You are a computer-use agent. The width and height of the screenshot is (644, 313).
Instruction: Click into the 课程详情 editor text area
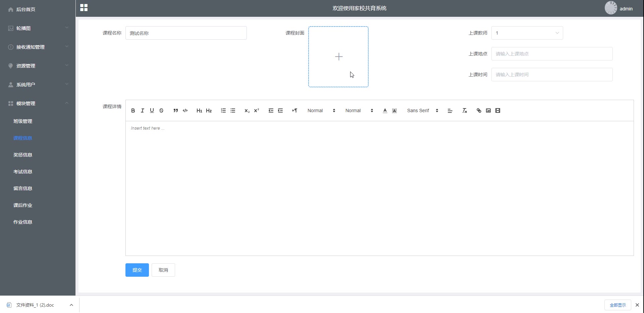pyautogui.click(x=380, y=188)
